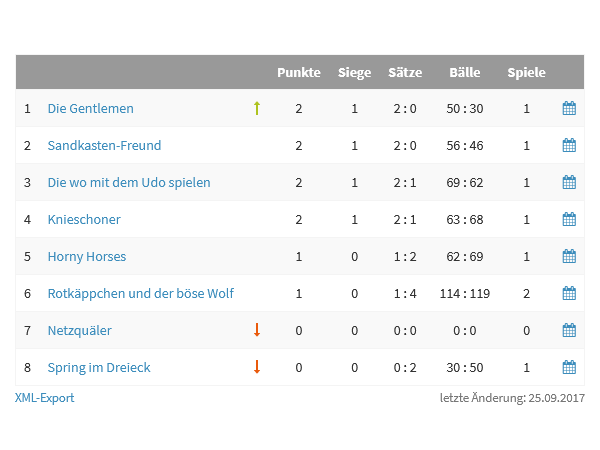The image size is (600, 450).
Task: Click red down arrow beside Netzquäler
Action: click(257, 329)
